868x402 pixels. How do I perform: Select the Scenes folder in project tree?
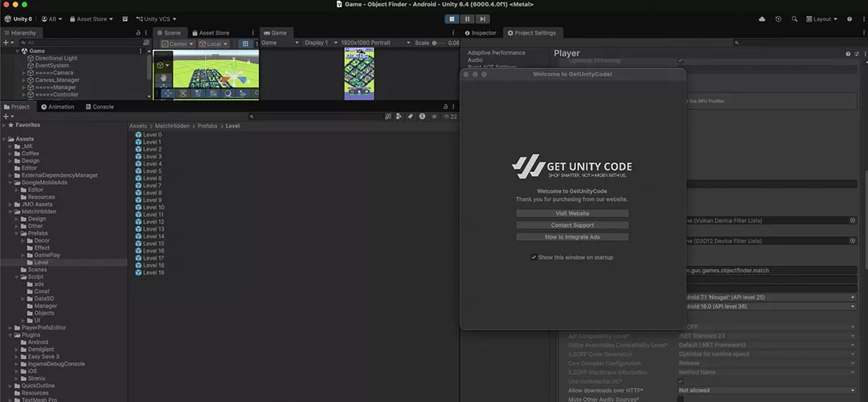(37, 269)
